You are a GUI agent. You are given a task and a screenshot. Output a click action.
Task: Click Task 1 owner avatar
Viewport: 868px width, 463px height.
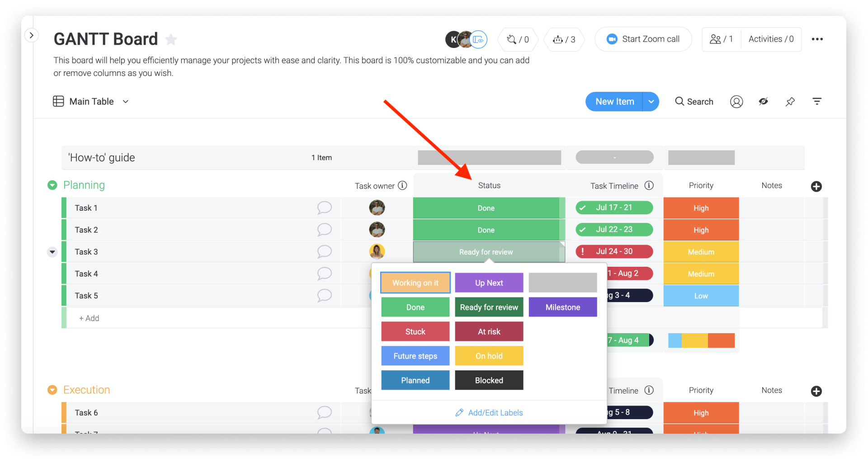point(377,208)
